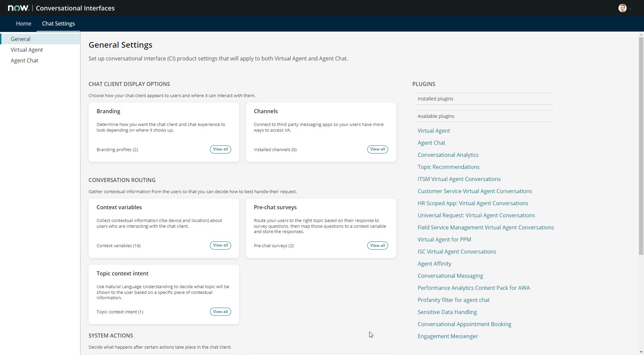Switch to the Home tab
Viewport: 644px width, 355px height.
(23, 24)
